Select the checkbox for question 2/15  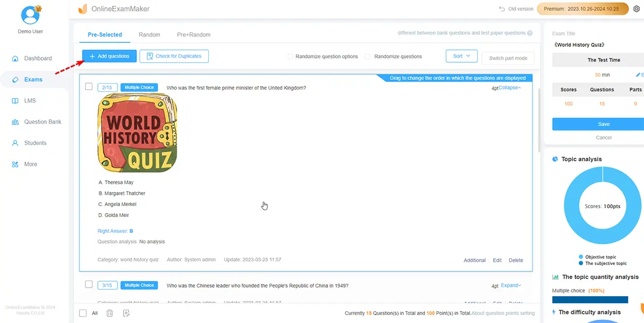tap(89, 87)
